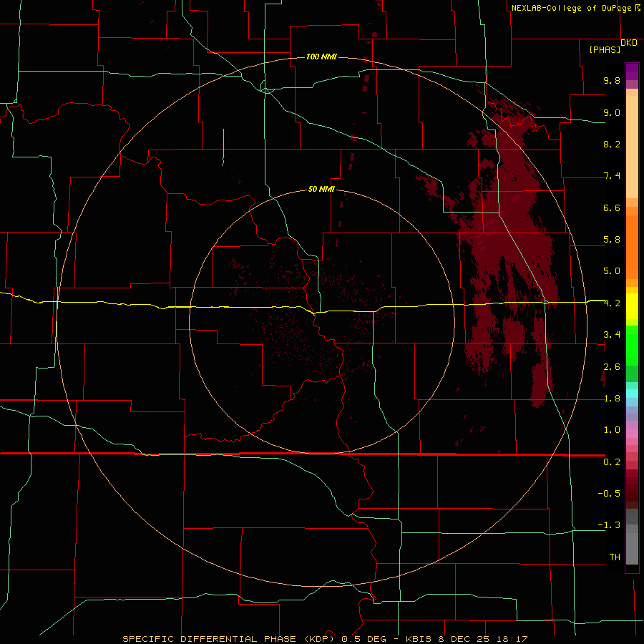The height and width of the screenshot is (644, 644).
Task: Click the 1.8 legend value
Action: coord(612,399)
